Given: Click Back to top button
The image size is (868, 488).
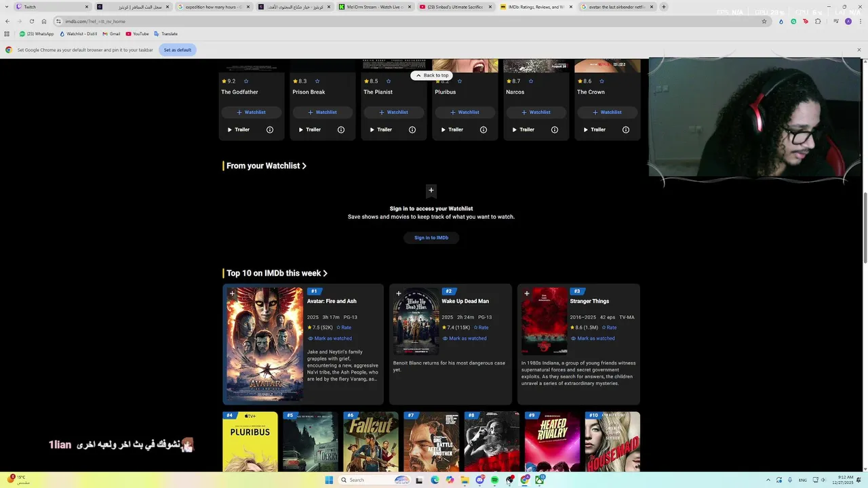Looking at the screenshot, I should pos(432,75).
